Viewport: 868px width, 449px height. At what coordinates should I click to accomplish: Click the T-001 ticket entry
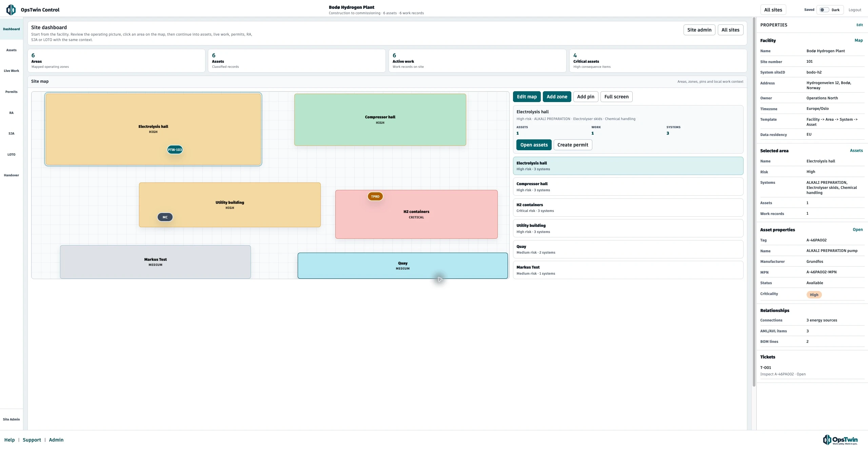click(812, 371)
